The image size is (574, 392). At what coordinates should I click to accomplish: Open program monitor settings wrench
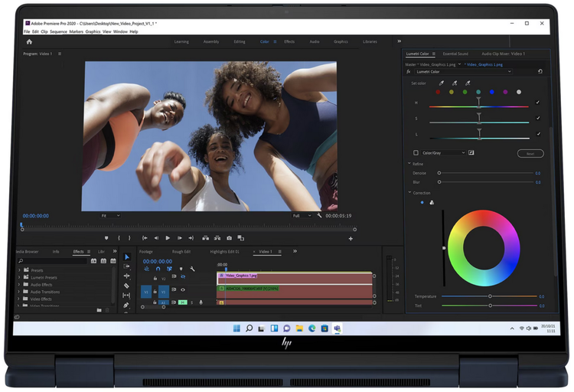click(319, 215)
